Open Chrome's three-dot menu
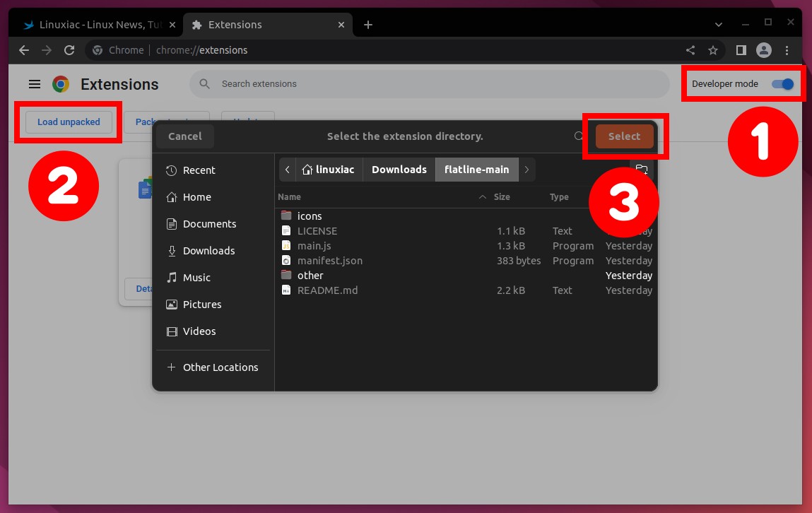Image resolution: width=812 pixels, height=513 pixels. point(787,50)
